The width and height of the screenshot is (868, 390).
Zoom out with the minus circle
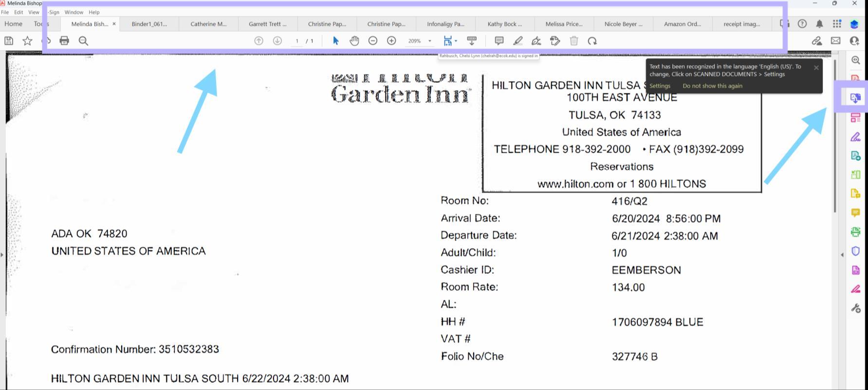pyautogui.click(x=373, y=41)
